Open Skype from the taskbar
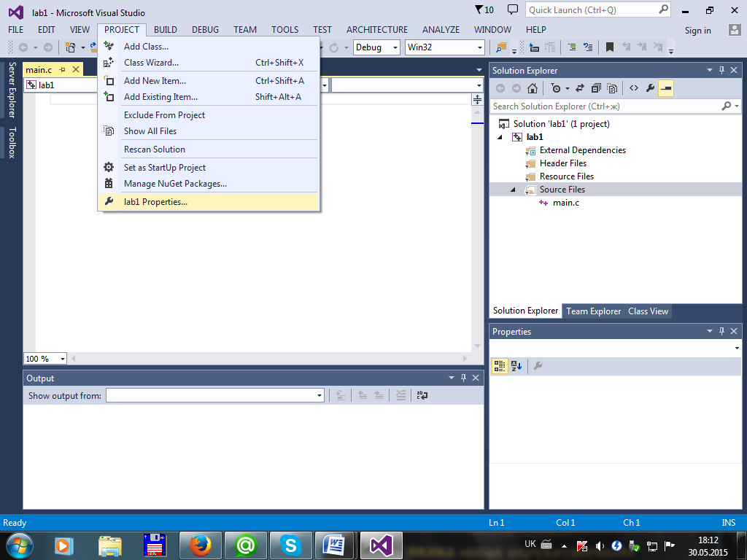Screen dimensions: 747x560 (291, 545)
